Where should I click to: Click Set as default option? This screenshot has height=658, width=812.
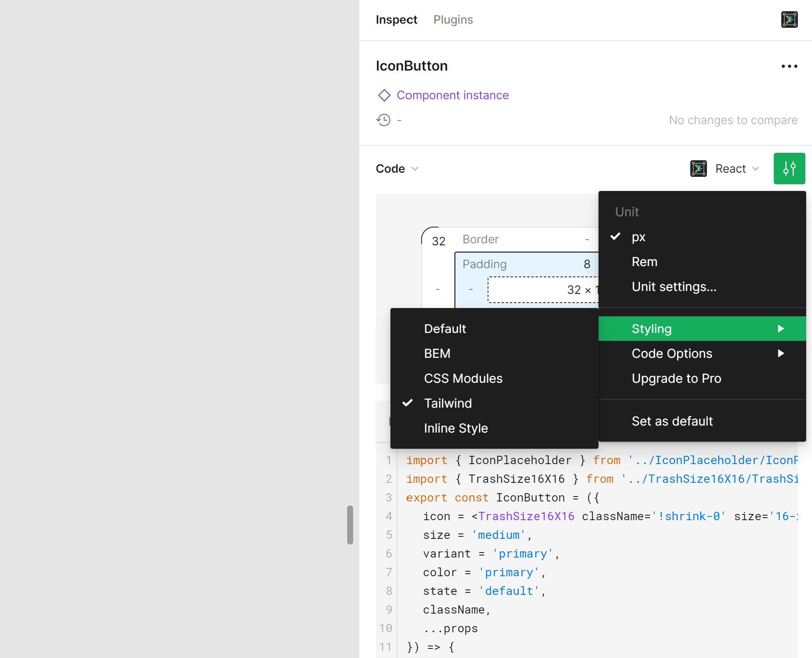[x=672, y=421]
